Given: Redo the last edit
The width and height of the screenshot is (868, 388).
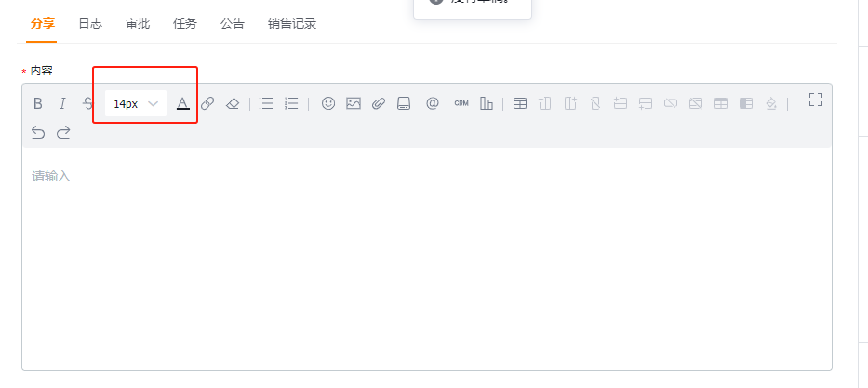Looking at the screenshot, I should click(x=63, y=132).
